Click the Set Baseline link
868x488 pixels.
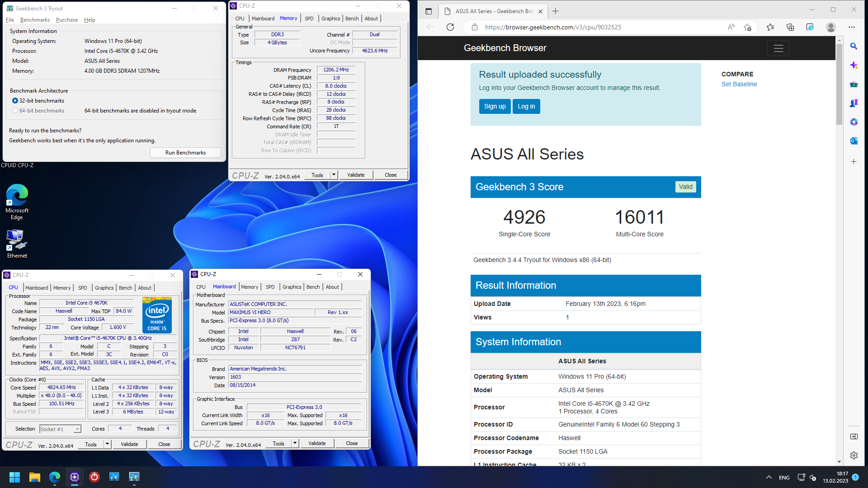739,84
